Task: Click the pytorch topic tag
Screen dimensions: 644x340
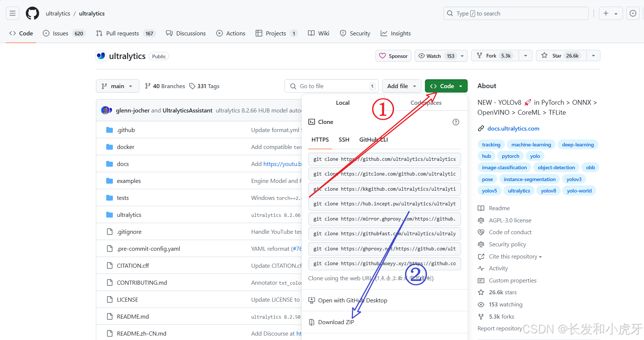Action: pos(510,156)
